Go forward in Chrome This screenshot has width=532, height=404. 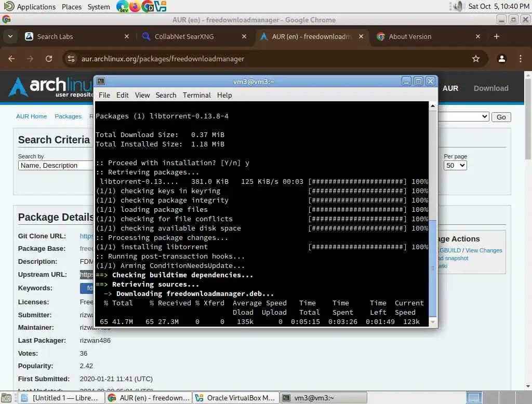point(30,59)
